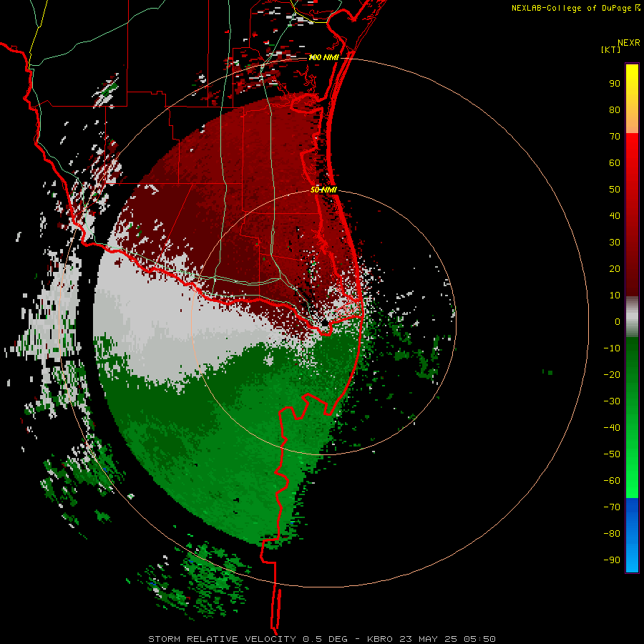Select the positive 30 scale label
Viewport: 644px width, 644px height.
coord(615,243)
